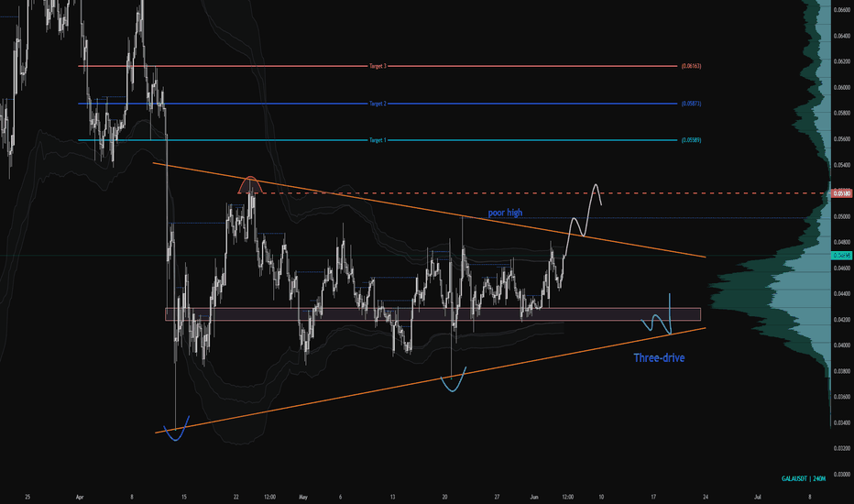Click date 10 on the time axis
The width and height of the screenshot is (854, 504).
pos(601,497)
